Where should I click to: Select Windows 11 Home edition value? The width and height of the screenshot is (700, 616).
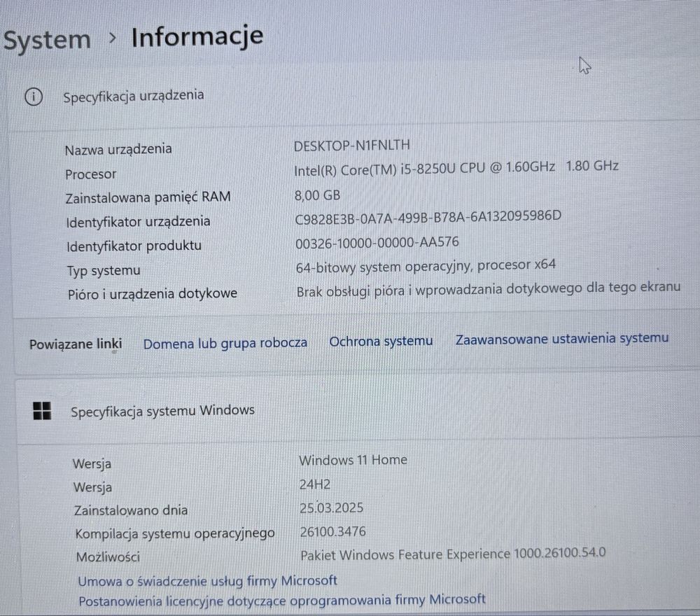pyautogui.click(x=353, y=460)
